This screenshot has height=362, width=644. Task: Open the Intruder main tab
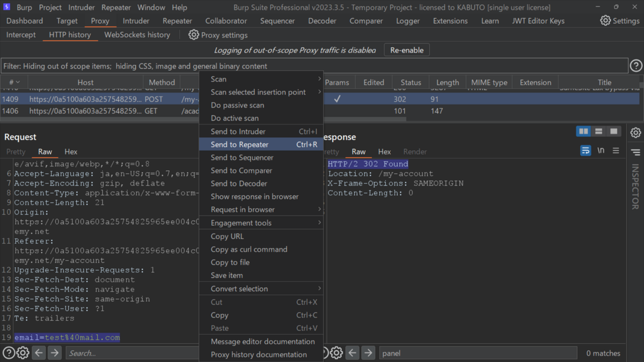136,21
